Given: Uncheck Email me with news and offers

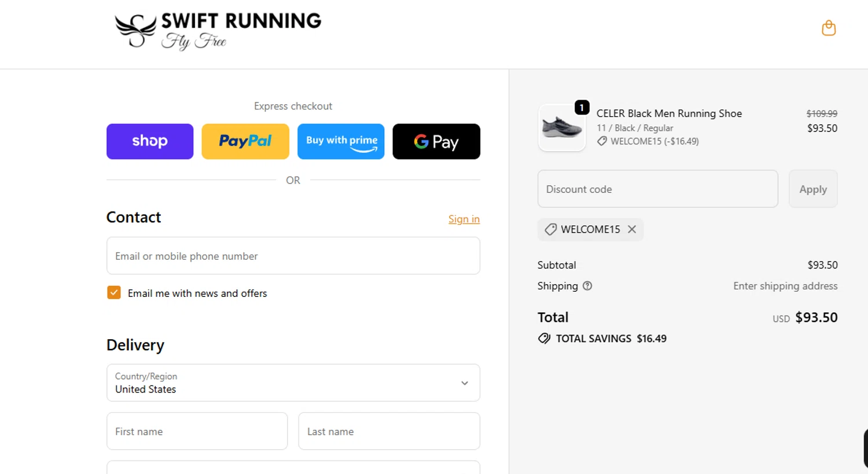Looking at the screenshot, I should pyautogui.click(x=114, y=293).
